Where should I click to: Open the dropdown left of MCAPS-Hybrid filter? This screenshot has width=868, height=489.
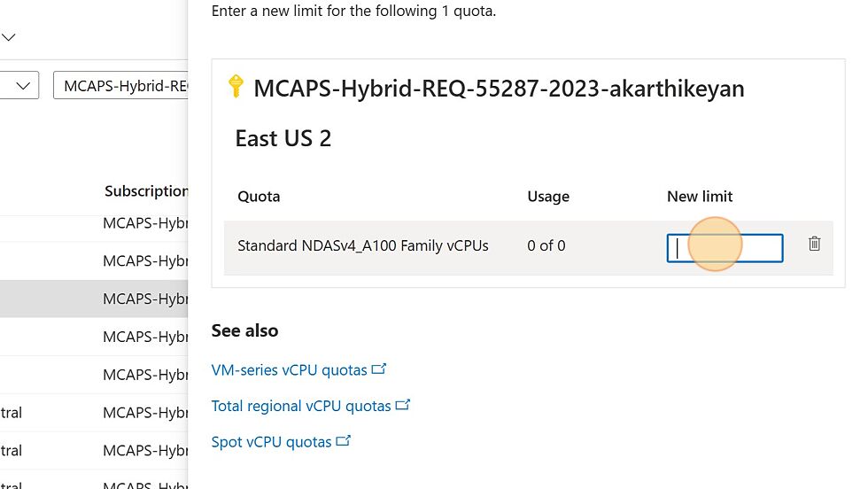pos(19,85)
